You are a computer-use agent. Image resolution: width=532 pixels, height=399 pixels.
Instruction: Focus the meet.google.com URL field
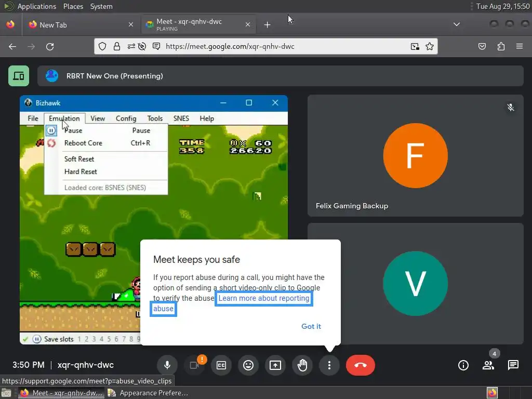(x=230, y=46)
